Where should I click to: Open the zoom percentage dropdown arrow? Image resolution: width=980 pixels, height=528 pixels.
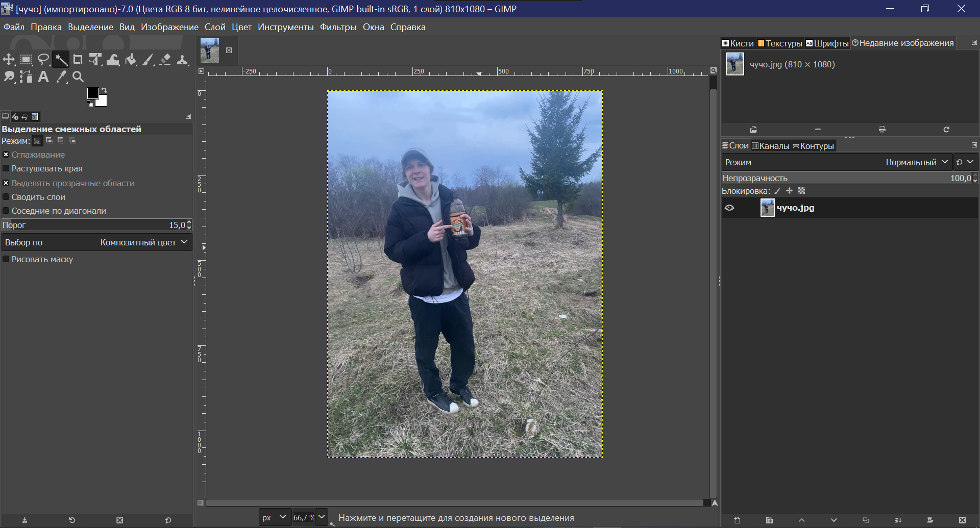pos(322,517)
